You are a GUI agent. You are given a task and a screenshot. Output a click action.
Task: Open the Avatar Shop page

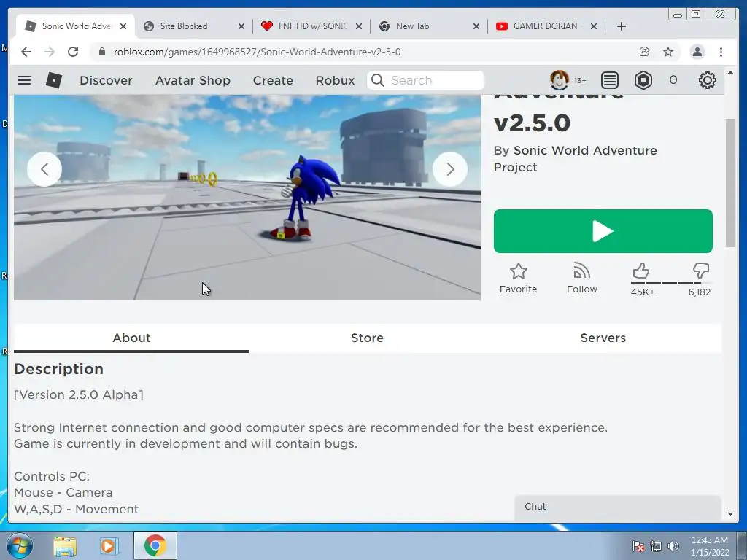click(x=193, y=80)
